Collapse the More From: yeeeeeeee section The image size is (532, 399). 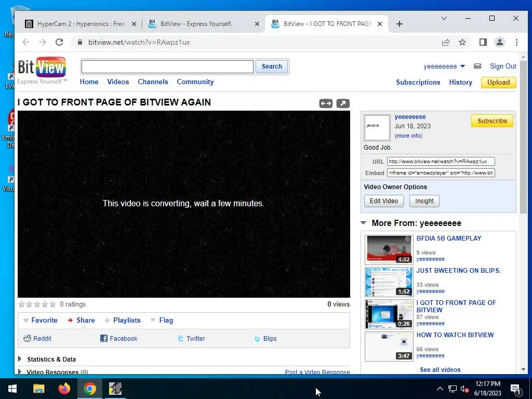[363, 223]
